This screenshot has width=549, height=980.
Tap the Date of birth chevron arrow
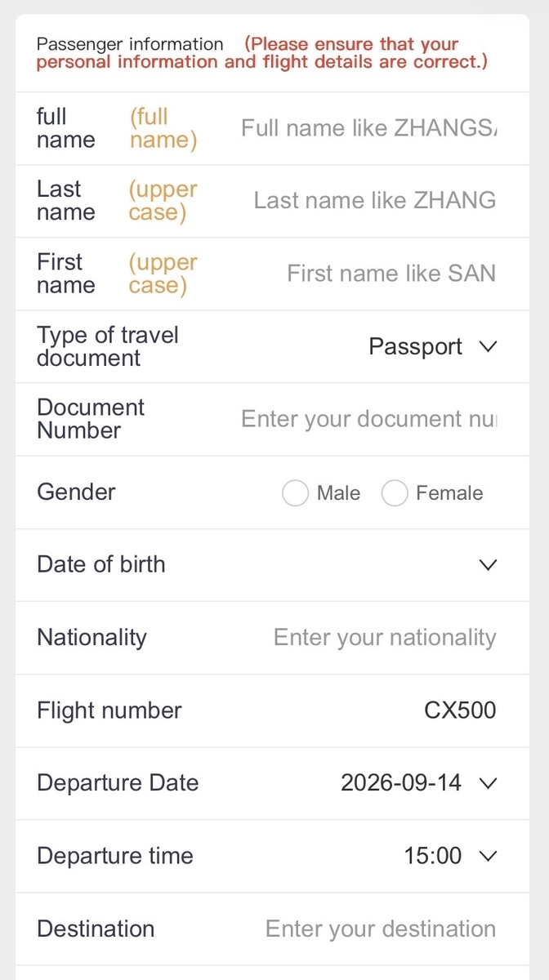click(x=488, y=564)
